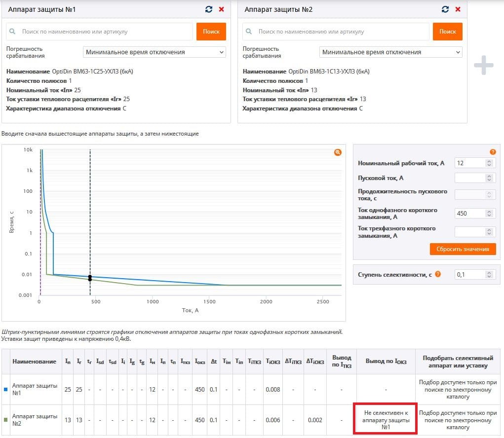The height and width of the screenshot is (438, 504).
Task: Open trip tolerance dropdown for device №1
Action: [154, 52]
